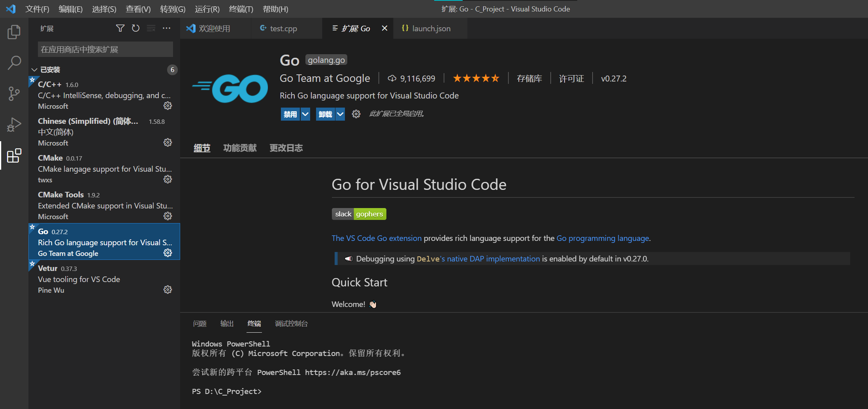Open The VS Code Go extension link

(x=377, y=238)
